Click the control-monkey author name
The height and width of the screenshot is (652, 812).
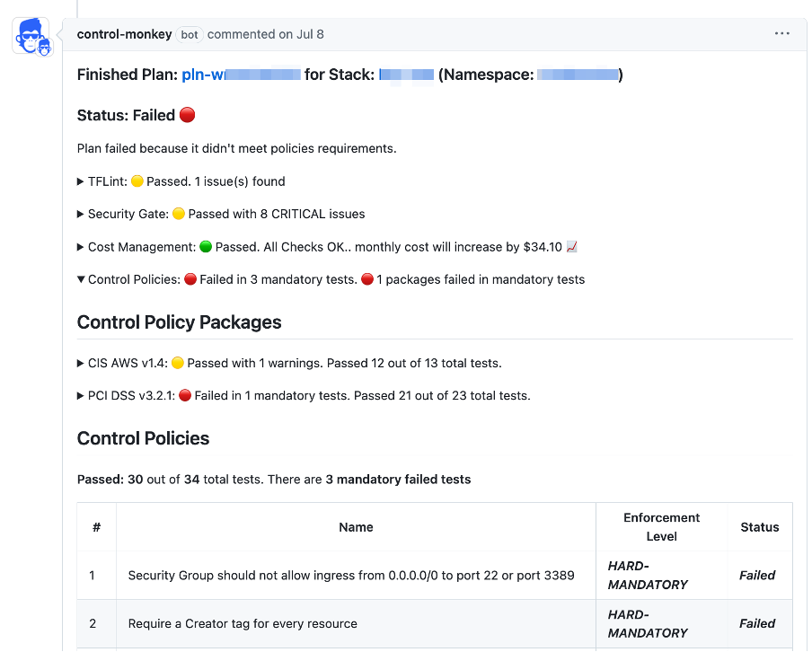click(x=124, y=34)
